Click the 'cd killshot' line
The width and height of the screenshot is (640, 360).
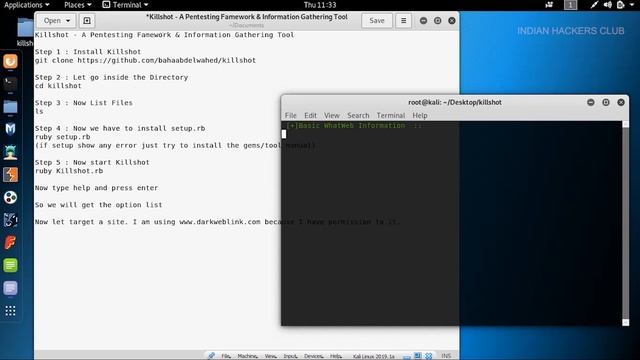[x=58, y=86]
